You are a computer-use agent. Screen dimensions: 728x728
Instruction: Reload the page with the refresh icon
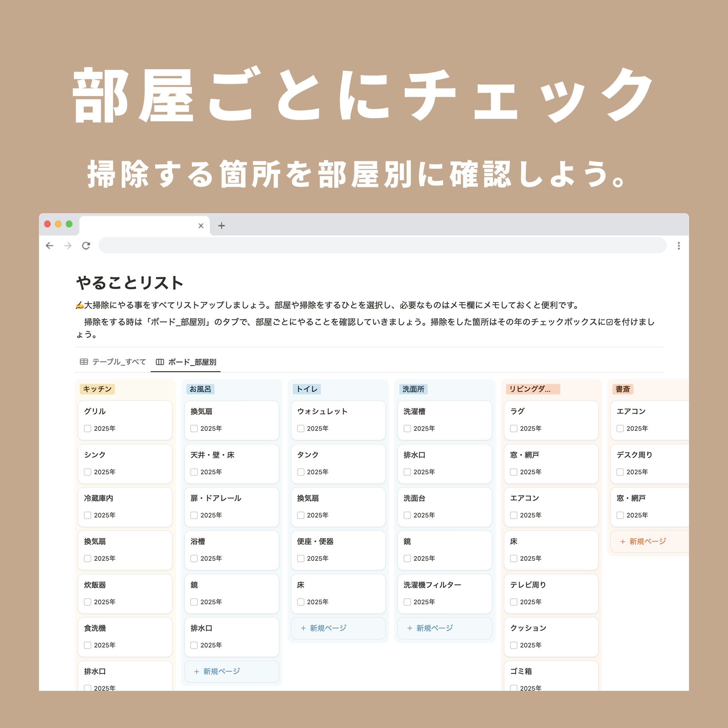pyautogui.click(x=86, y=246)
